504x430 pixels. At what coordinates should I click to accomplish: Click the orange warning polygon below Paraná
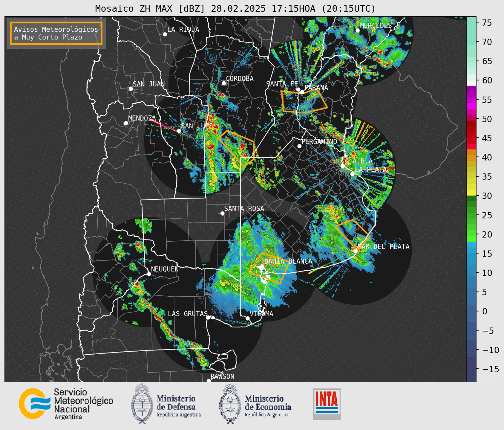click(x=304, y=101)
